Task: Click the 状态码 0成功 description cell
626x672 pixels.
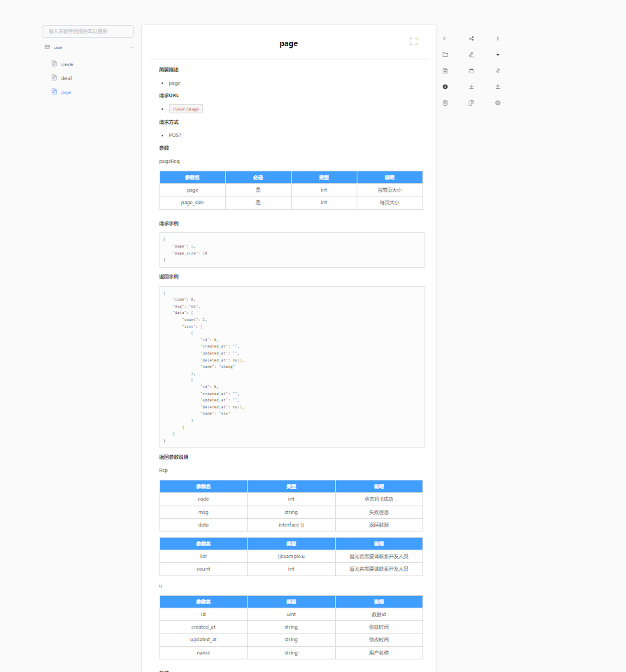Action: 379,499
